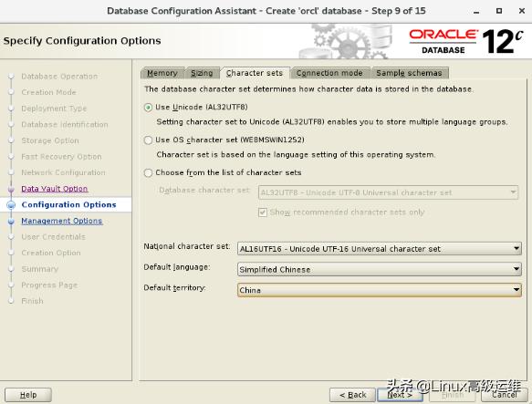
Task: Click the Oracle Database 12c logo
Action: click(x=466, y=41)
